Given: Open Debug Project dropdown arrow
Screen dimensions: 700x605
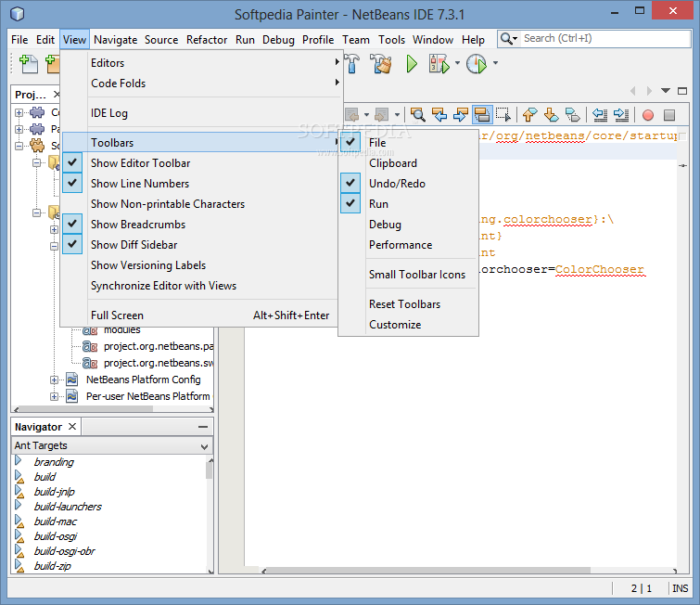Looking at the screenshot, I should pyautogui.click(x=457, y=63).
